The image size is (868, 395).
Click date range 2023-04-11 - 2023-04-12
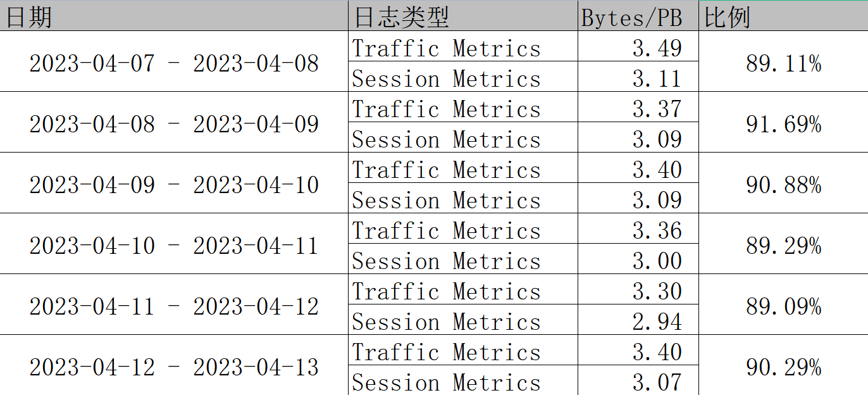tap(174, 306)
